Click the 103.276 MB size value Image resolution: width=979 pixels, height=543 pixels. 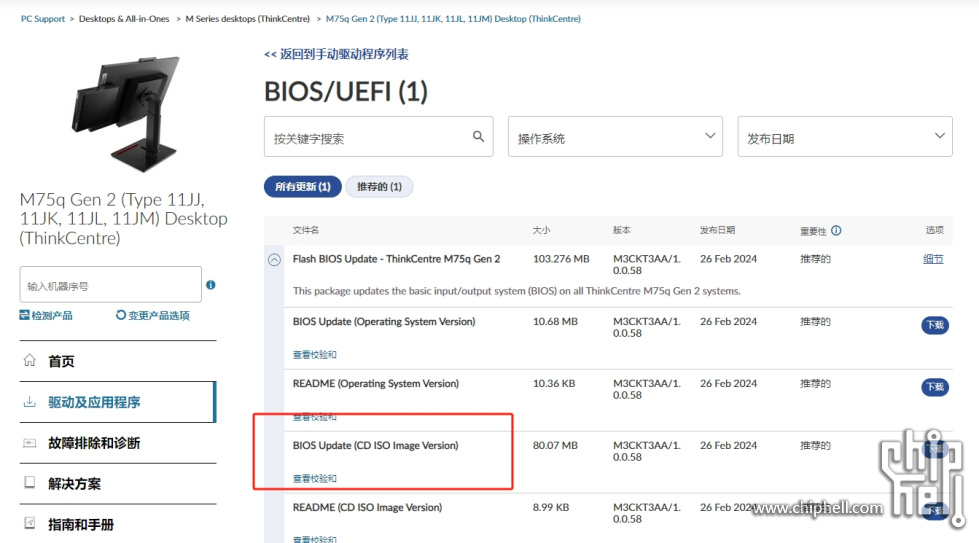coord(561,259)
